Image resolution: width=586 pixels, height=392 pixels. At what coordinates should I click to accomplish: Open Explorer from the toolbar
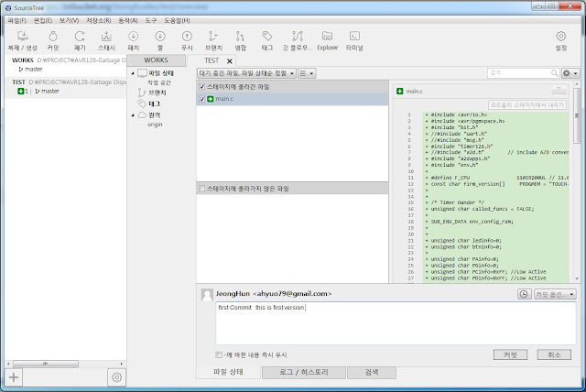pyautogui.click(x=328, y=40)
